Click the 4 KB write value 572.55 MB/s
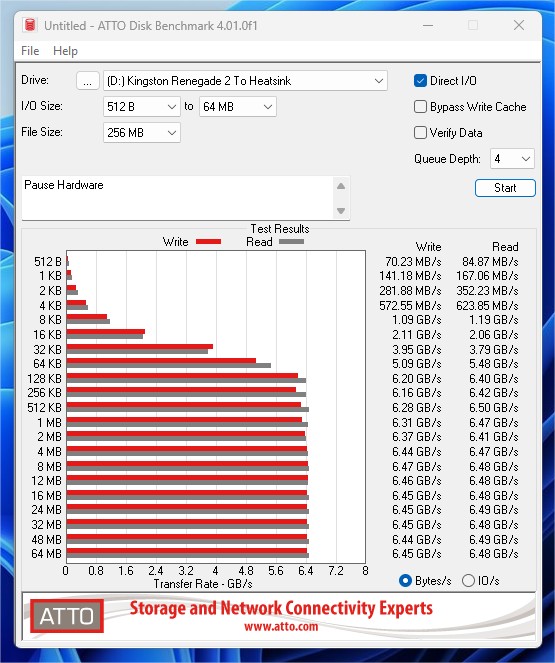This screenshot has height=663, width=555. 410,306
